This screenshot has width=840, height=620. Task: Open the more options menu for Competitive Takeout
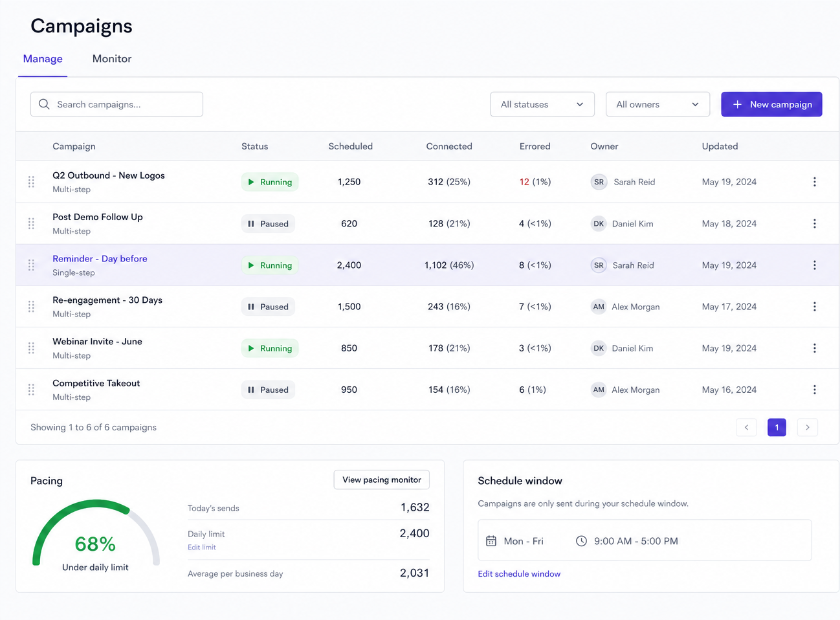tap(814, 390)
